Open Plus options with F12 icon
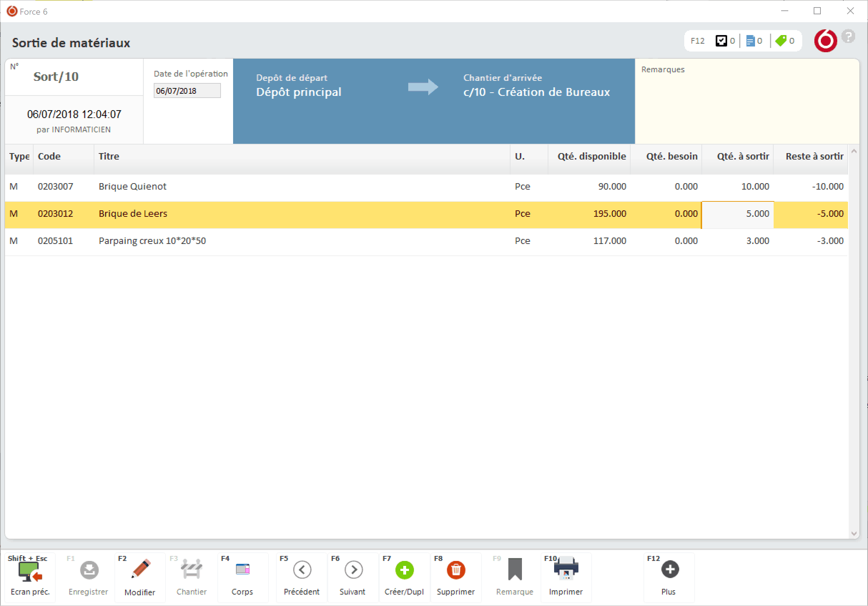Viewport: 868px width, 606px height. pos(670,569)
